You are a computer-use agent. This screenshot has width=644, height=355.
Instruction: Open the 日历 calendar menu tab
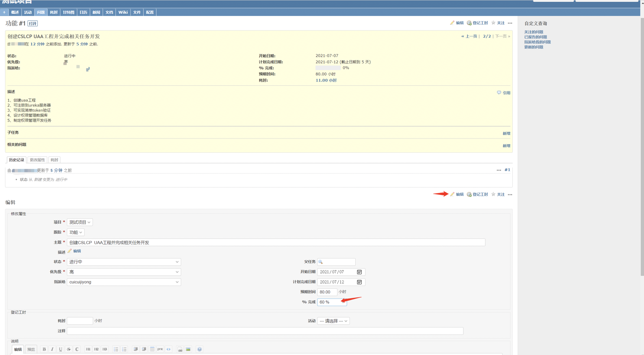[x=83, y=12]
